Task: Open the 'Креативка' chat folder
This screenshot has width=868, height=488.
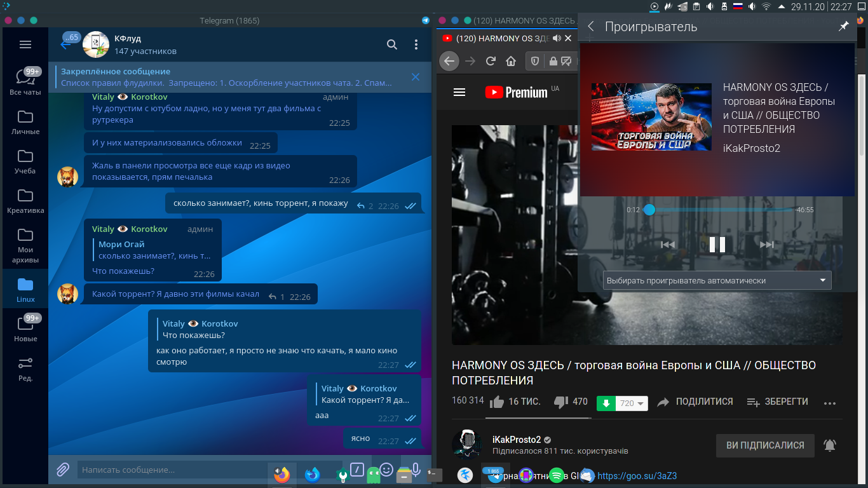Action: [x=25, y=200]
